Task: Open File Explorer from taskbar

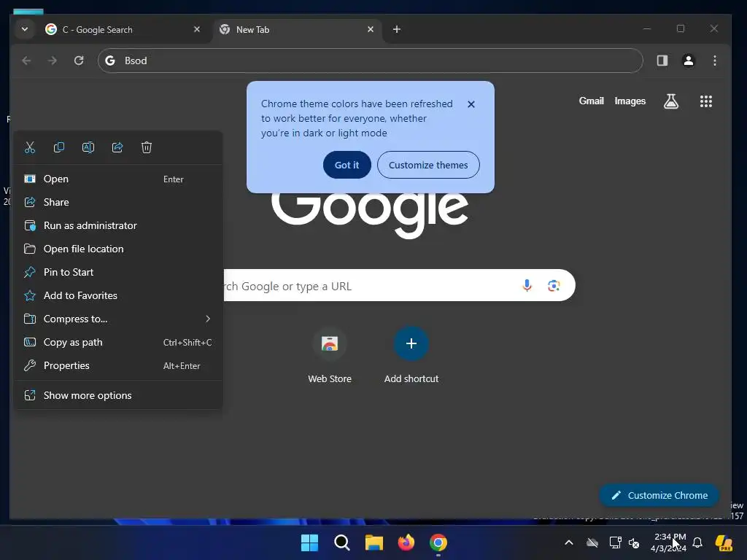Action: [x=374, y=542]
